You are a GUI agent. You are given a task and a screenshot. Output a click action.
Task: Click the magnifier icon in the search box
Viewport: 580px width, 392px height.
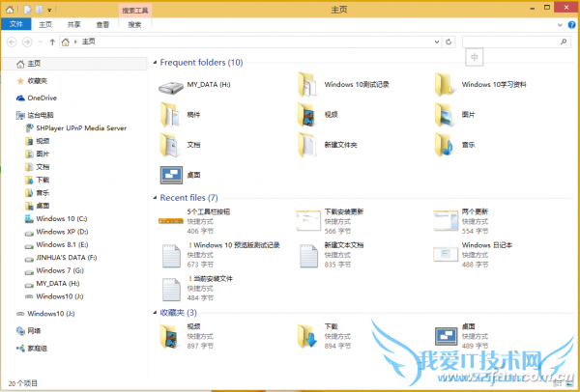tap(564, 42)
